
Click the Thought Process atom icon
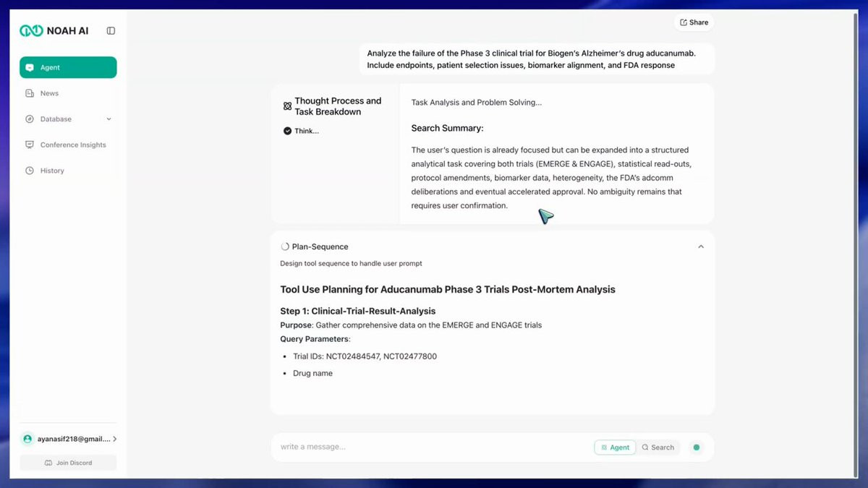(287, 106)
